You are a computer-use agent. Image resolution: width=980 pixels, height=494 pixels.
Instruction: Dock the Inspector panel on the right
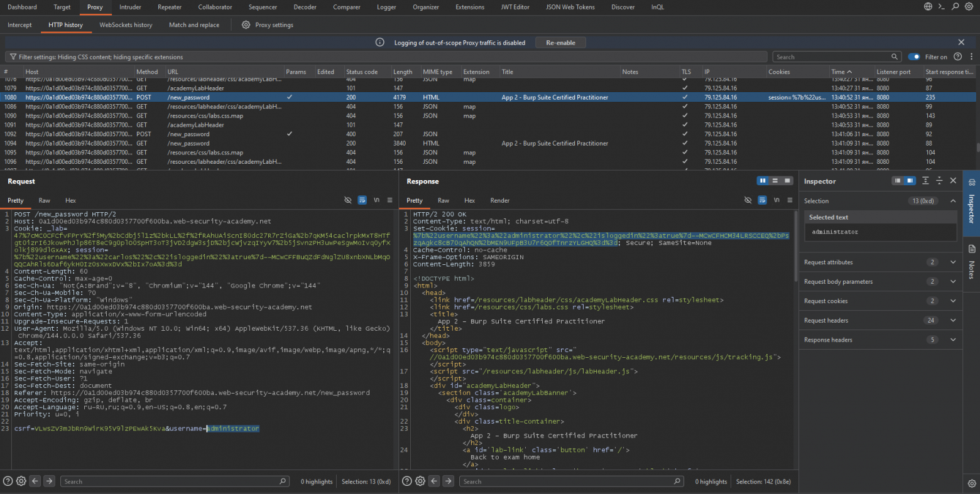(910, 181)
